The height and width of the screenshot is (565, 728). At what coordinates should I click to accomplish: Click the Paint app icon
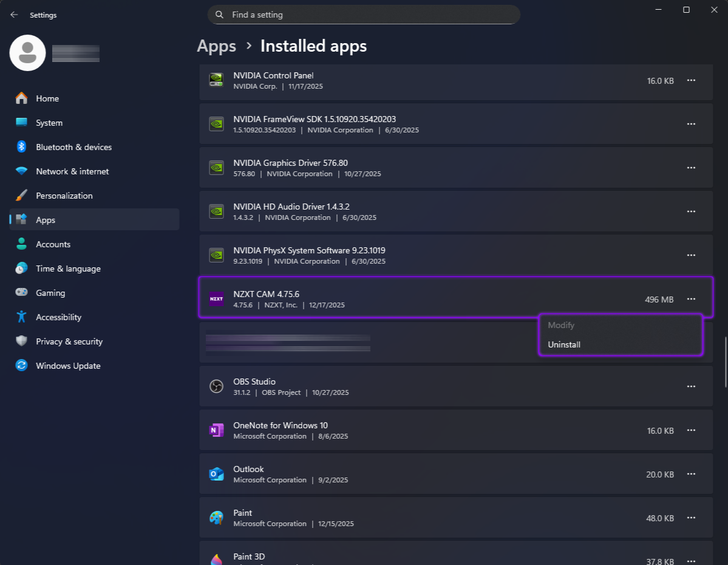[216, 518]
